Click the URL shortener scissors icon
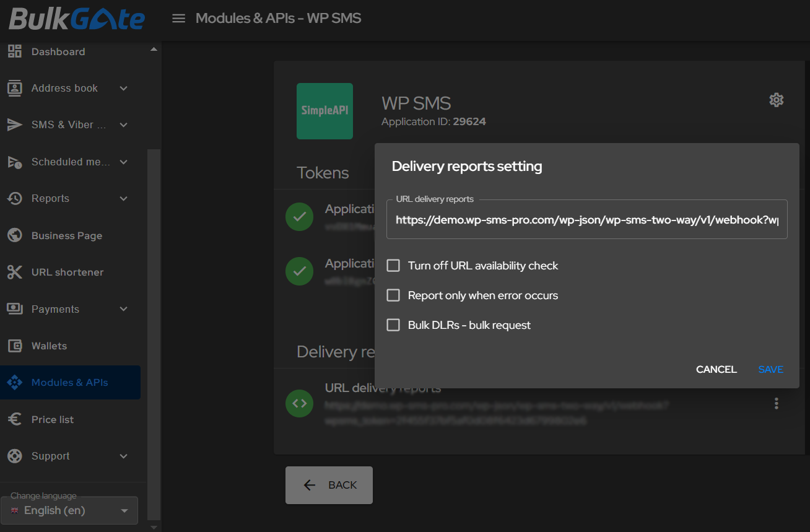The width and height of the screenshot is (810, 532). (14, 272)
